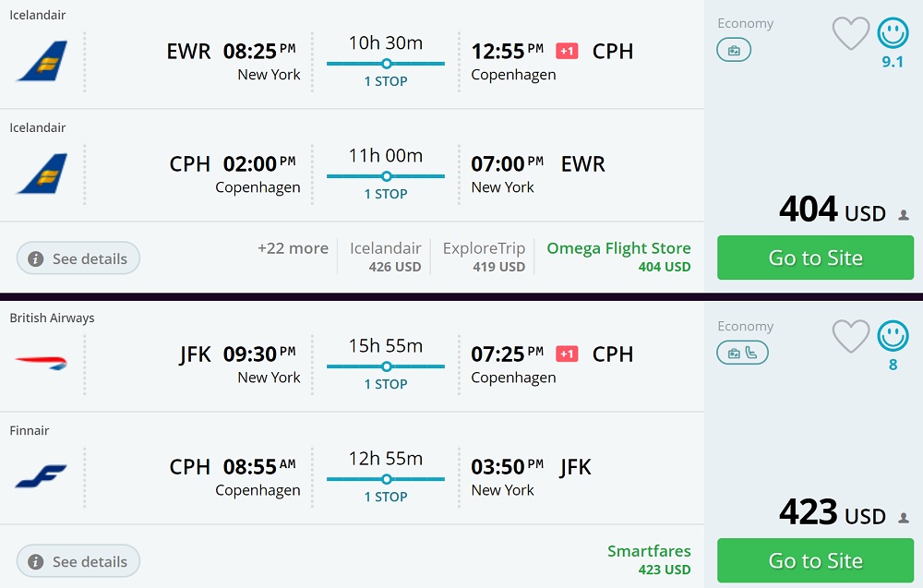Favorite the 423 USD itinerary heart

(x=851, y=337)
